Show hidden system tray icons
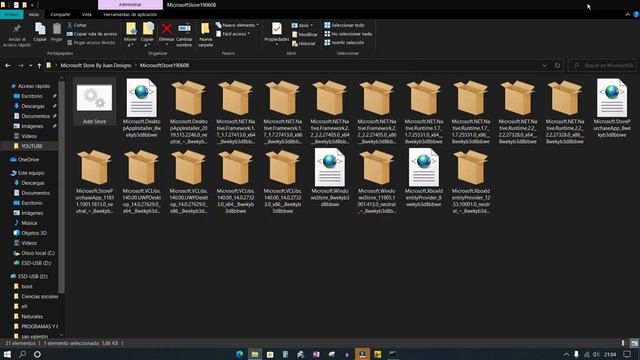This screenshot has height=360, width=640. 566,354
